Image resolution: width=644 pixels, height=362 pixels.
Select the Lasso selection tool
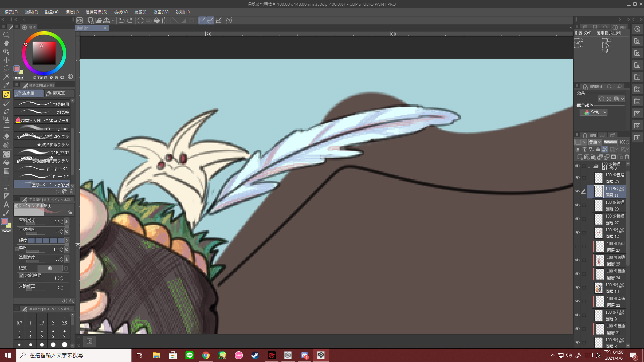click(6, 68)
